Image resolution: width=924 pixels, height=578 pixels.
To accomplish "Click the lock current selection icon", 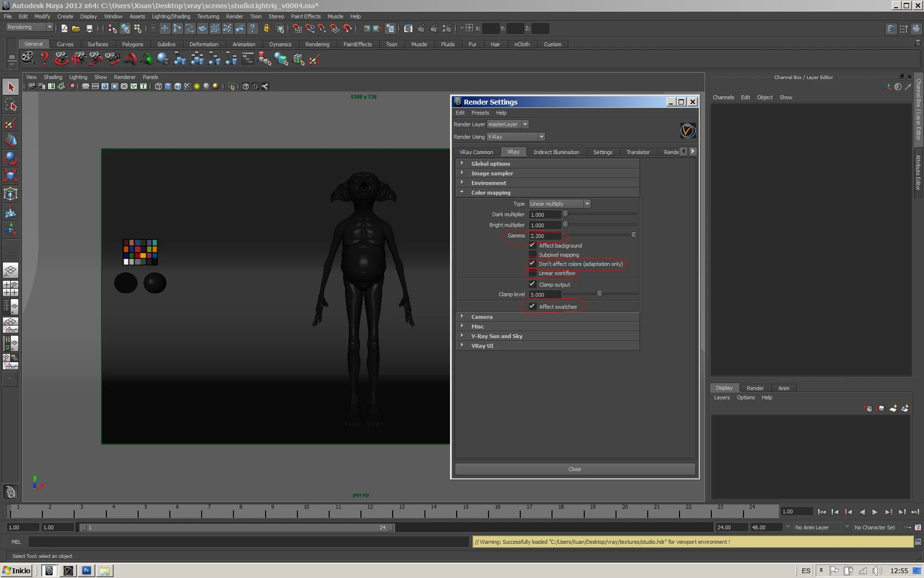I will coord(266,29).
